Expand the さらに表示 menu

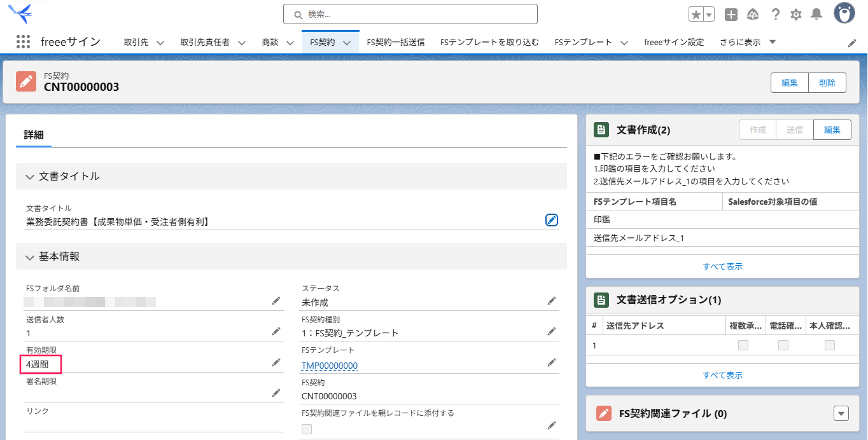coord(748,42)
